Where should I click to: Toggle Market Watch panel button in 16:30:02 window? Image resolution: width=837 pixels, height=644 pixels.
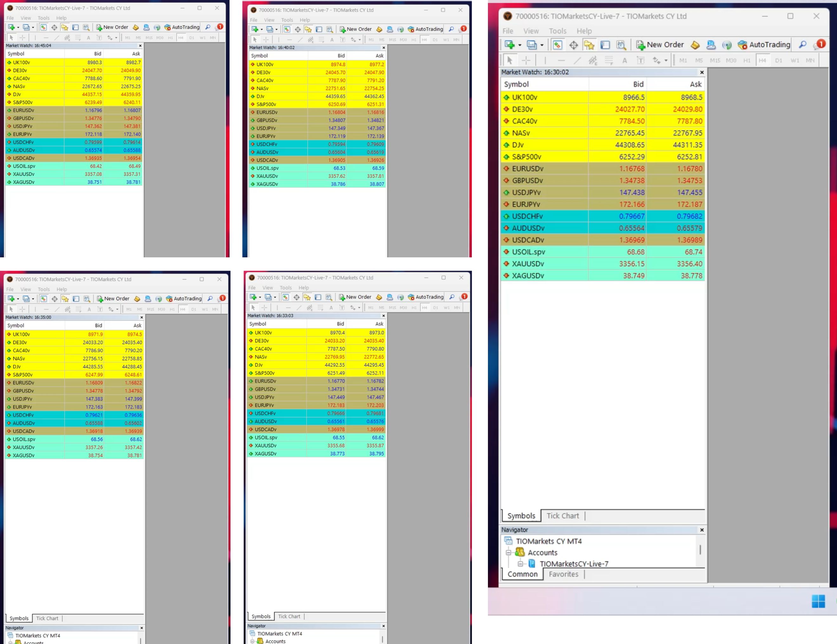(557, 45)
